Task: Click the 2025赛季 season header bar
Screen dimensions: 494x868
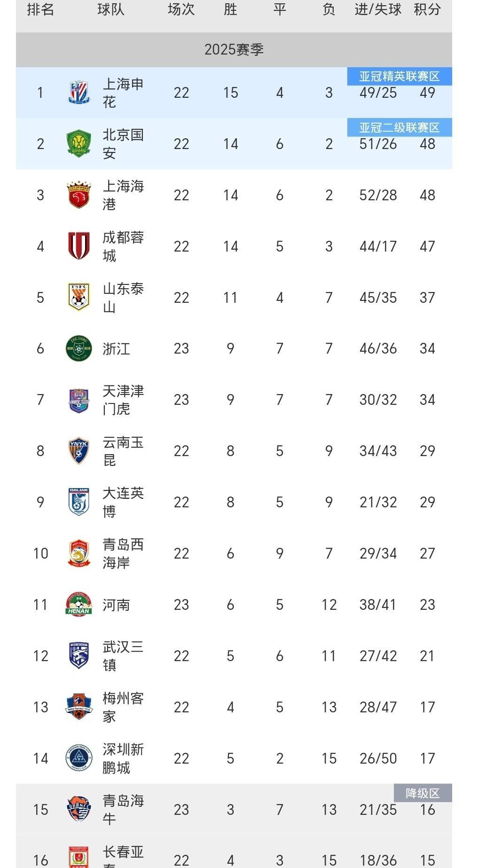Action: coord(234,49)
